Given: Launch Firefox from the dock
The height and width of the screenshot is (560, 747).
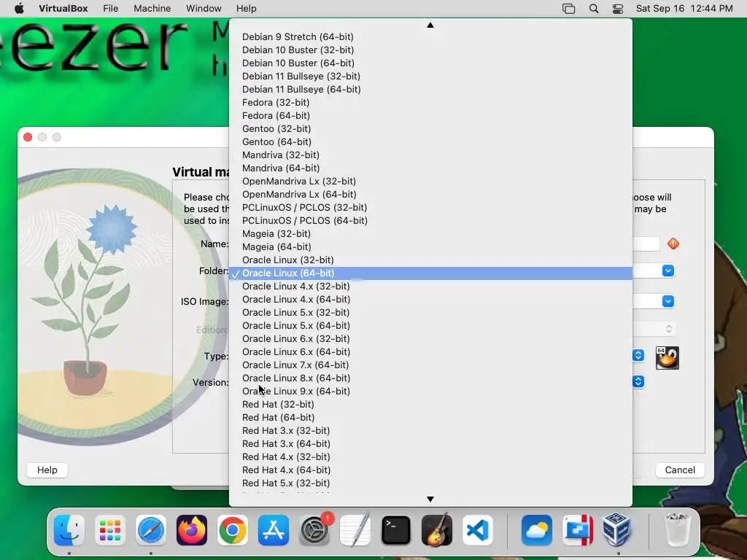Looking at the screenshot, I should click(192, 530).
